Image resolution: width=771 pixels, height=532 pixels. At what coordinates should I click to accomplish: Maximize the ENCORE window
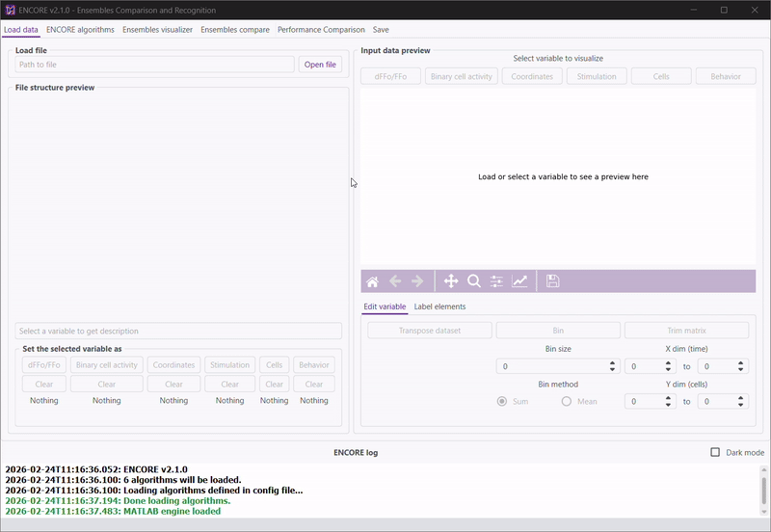click(x=724, y=10)
